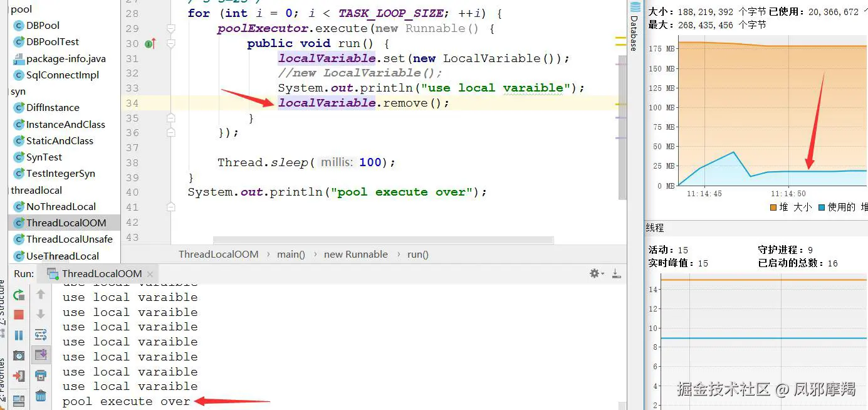Open DiffInstance class

(53, 108)
